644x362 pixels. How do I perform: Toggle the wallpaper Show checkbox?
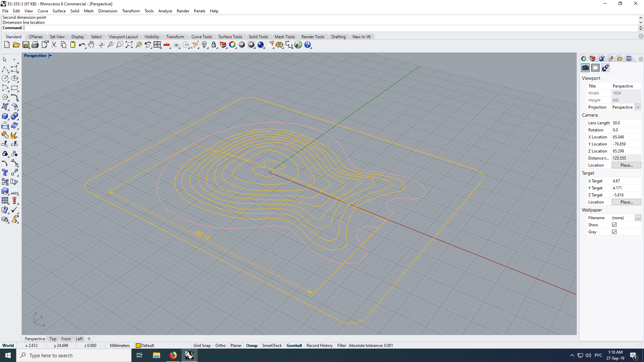click(614, 225)
